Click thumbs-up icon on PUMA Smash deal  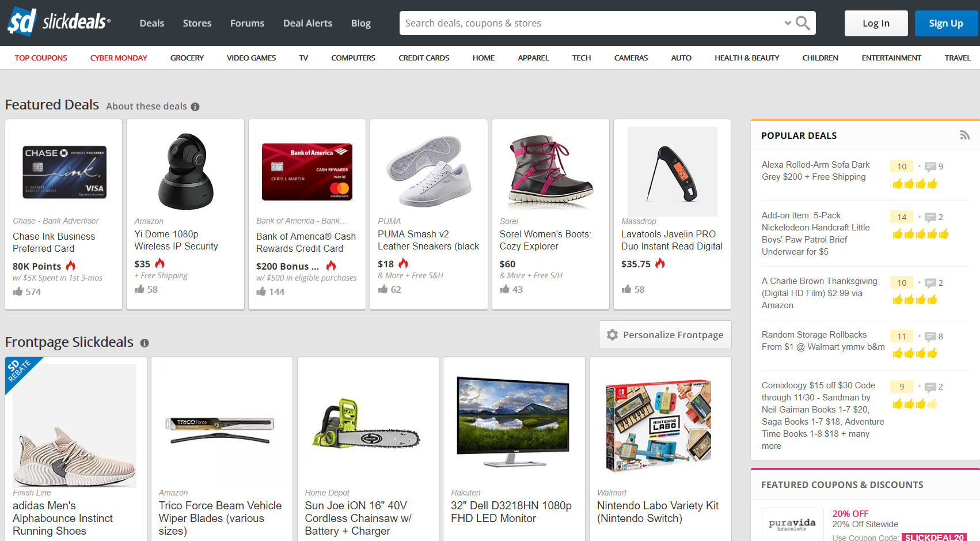pyautogui.click(x=383, y=289)
